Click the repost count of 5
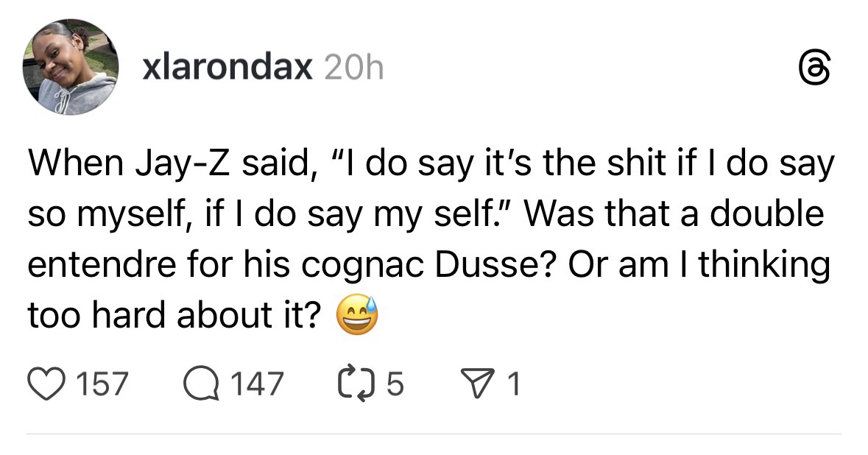Screen dimensions: 868x455 pyautogui.click(x=394, y=384)
